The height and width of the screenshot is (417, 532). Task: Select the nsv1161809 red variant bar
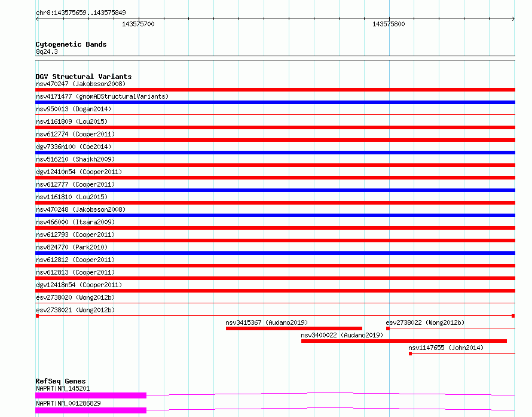click(275, 127)
